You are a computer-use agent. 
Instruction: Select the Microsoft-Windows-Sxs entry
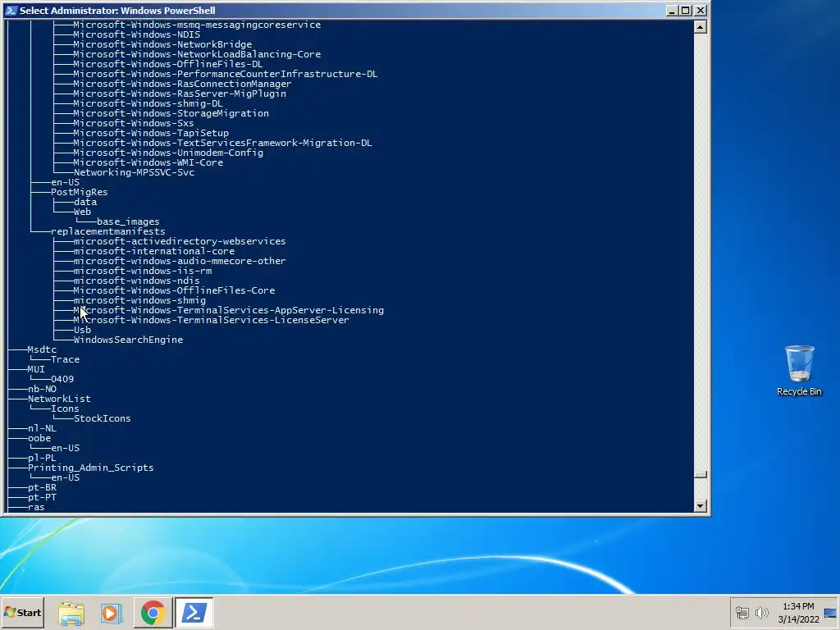[x=134, y=123]
